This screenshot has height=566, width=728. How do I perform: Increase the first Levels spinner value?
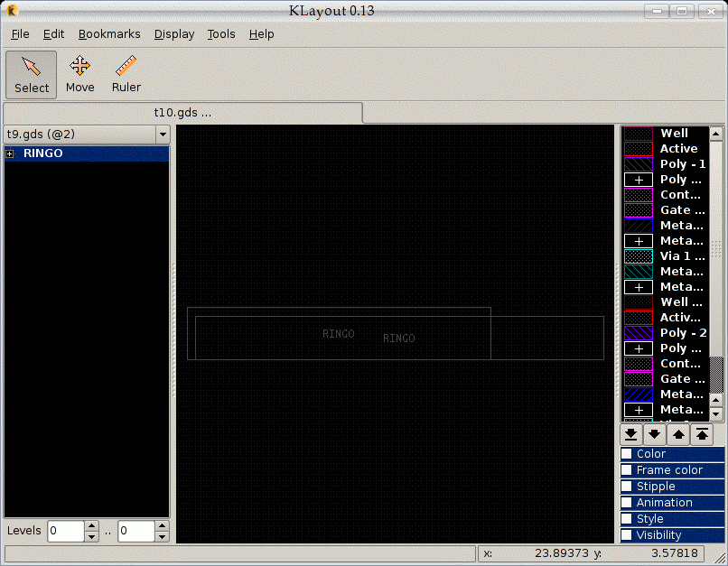pos(91,526)
